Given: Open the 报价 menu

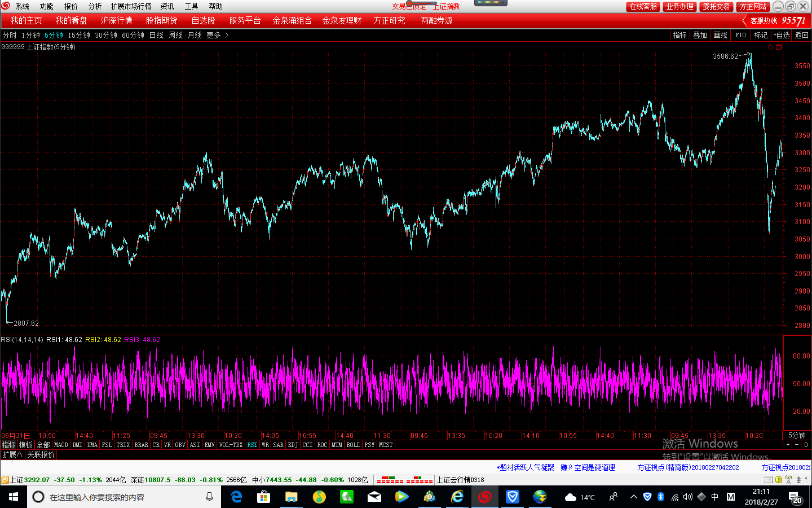Looking at the screenshot, I should click(x=70, y=6).
